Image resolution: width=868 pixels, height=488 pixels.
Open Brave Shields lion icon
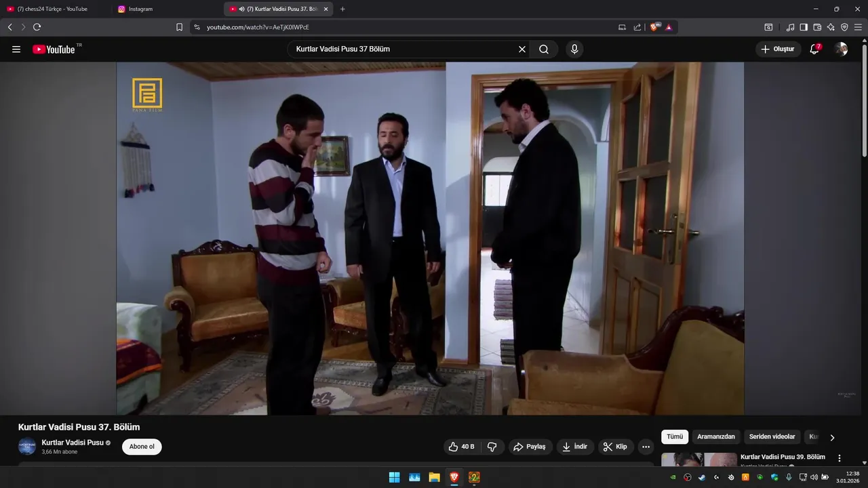(x=654, y=27)
